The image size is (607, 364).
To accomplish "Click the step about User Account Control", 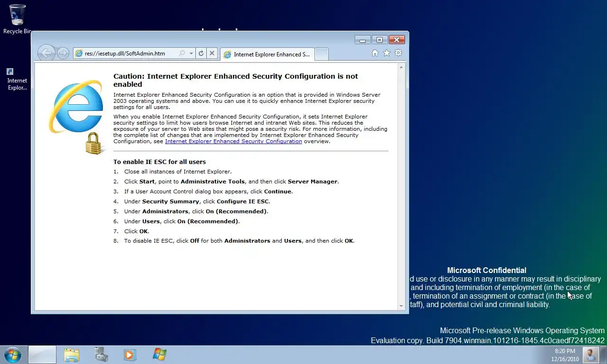I will pos(209,191).
